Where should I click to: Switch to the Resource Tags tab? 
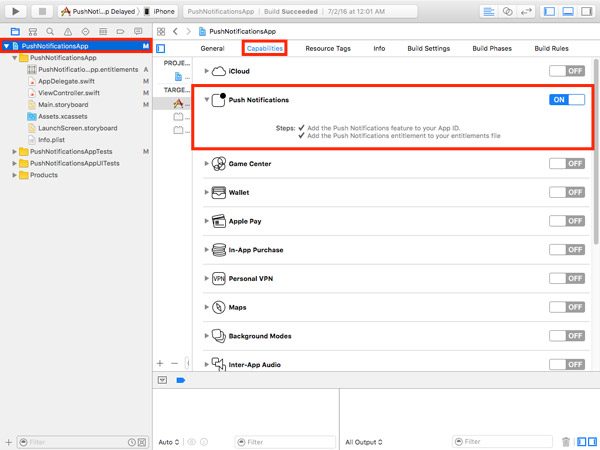click(x=328, y=49)
